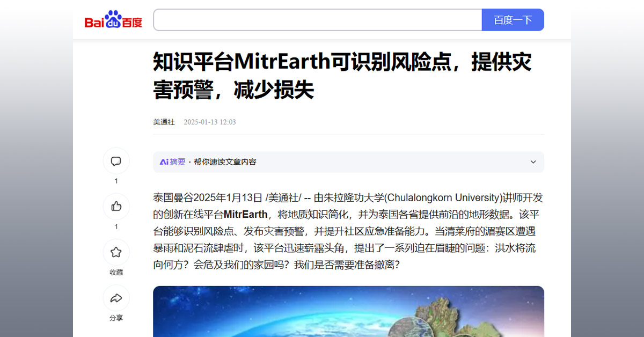Screen dimensions: 644x337
Task: Click the like count 1 under thumbs-up
Action: click(116, 227)
